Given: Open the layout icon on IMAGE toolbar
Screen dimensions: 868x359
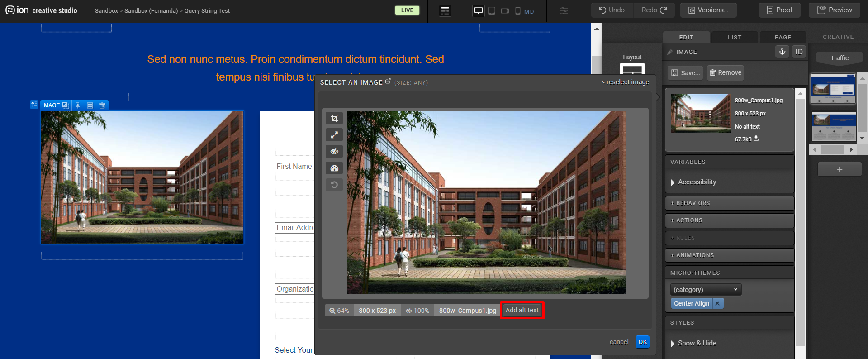Looking at the screenshot, I should pyautogui.click(x=90, y=105).
